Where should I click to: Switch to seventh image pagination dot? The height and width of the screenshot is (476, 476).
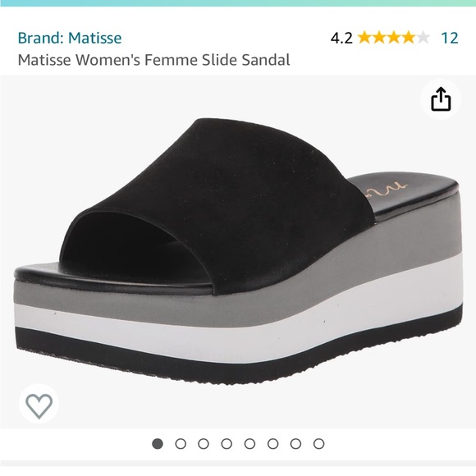295,444
